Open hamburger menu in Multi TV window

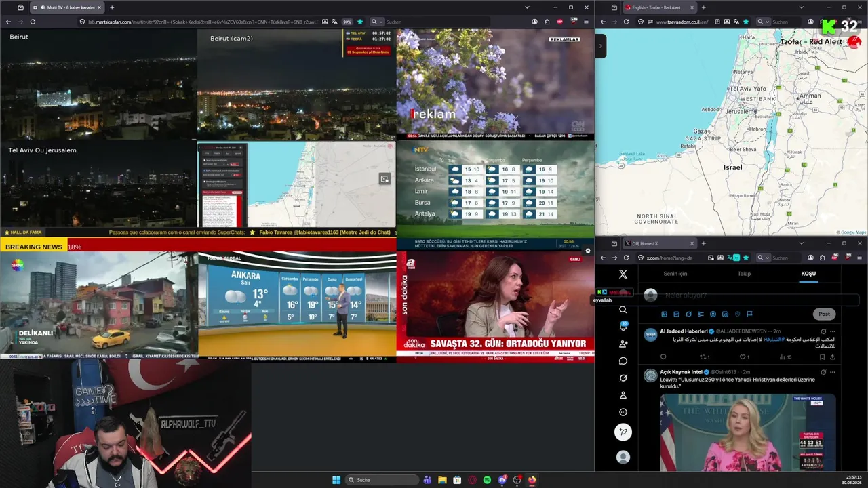tap(586, 22)
